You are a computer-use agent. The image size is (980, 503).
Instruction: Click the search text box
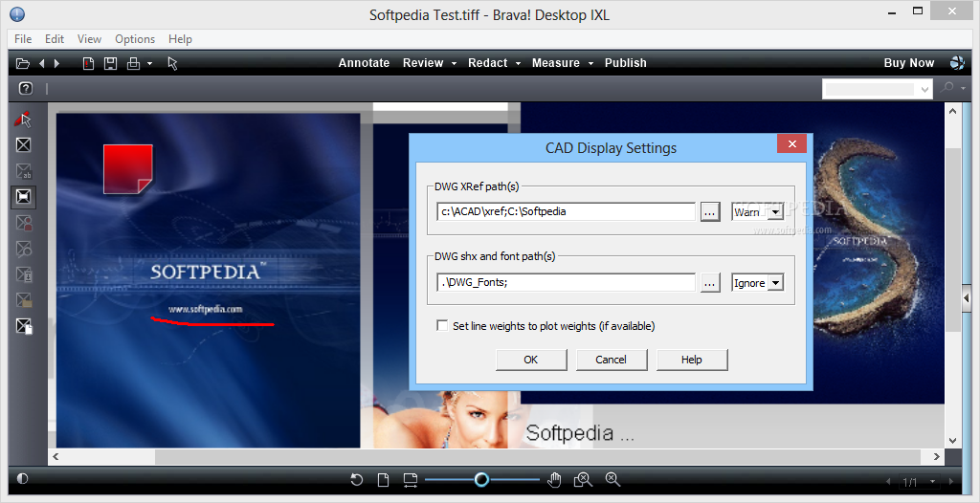(x=870, y=89)
